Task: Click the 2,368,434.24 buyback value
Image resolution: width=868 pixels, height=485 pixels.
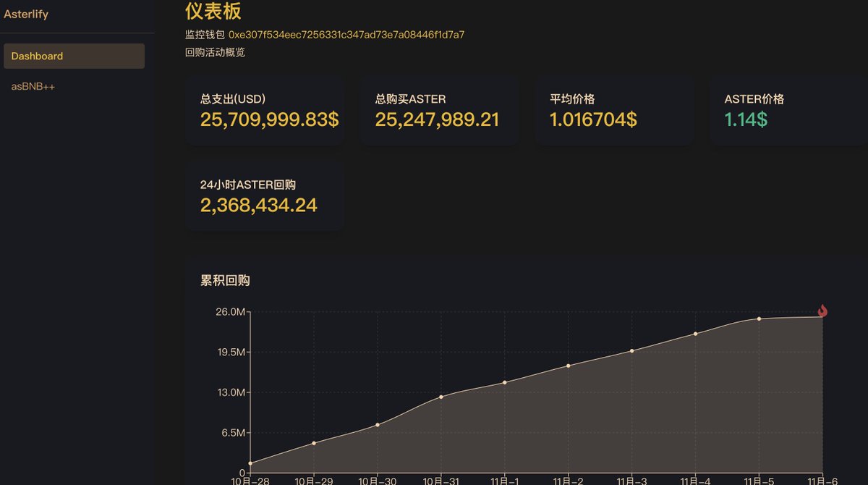Action: point(259,205)
